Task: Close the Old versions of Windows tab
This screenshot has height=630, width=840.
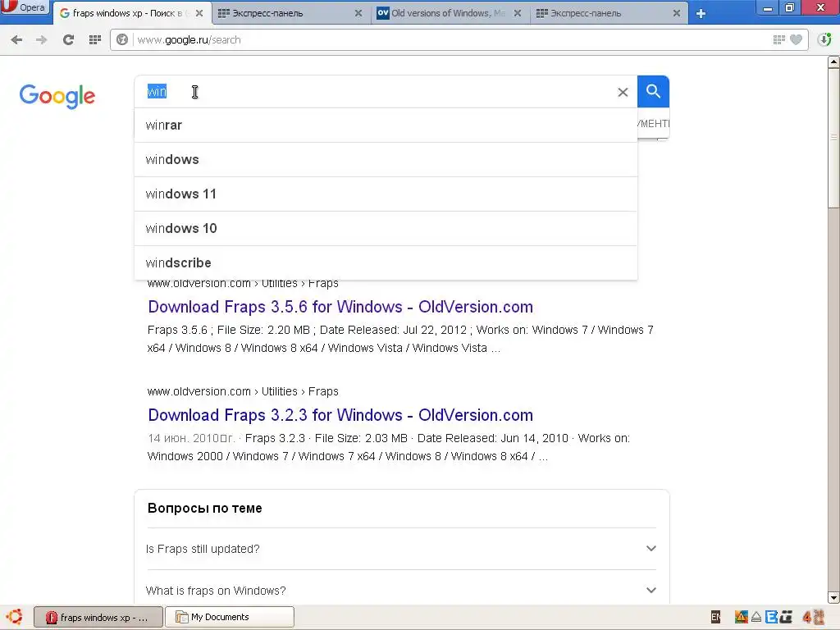Action: tap(518, 13)
